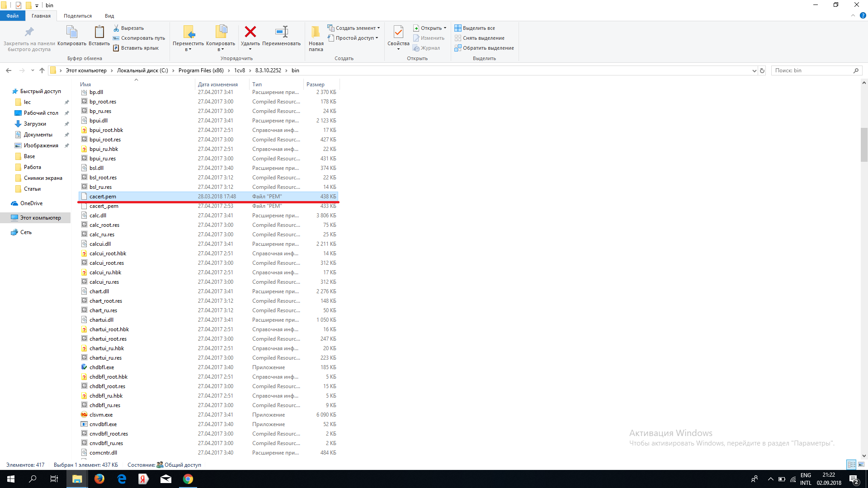Click the Вырезать scissors icon
This screenshot has height=488, width=868.
[x=116, y=28]
